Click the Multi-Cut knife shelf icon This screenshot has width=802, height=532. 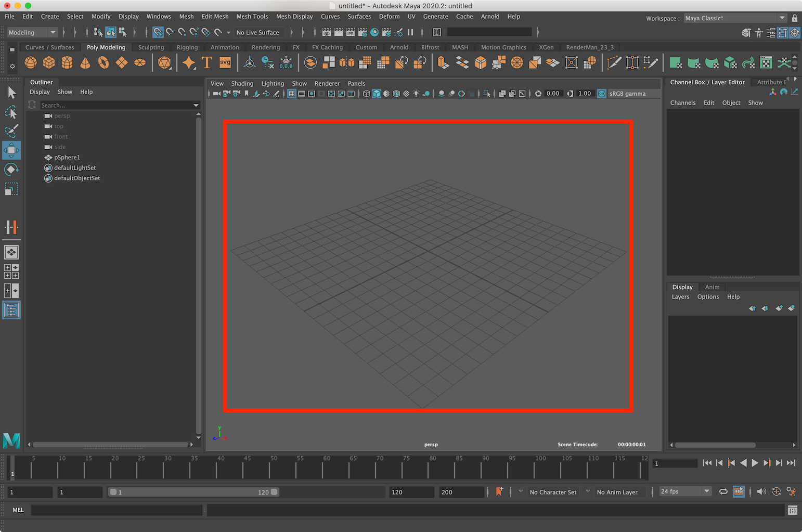[x=614, y=63]
